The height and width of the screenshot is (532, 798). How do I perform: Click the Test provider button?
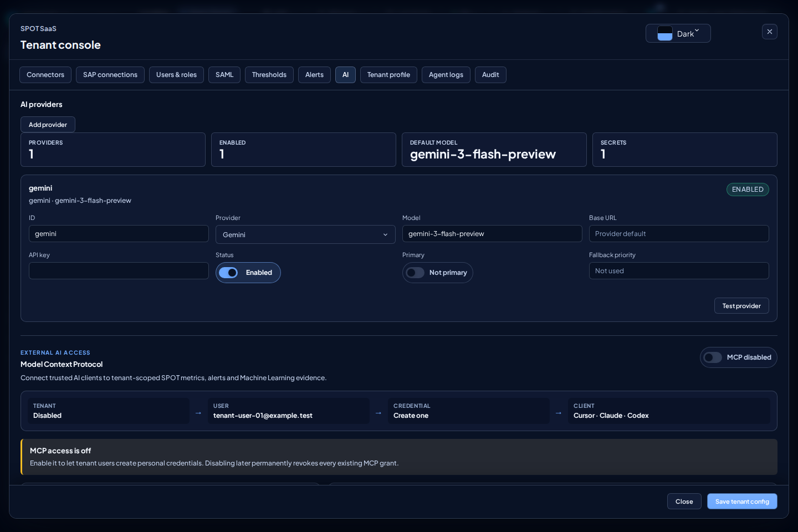coord(741,306)
